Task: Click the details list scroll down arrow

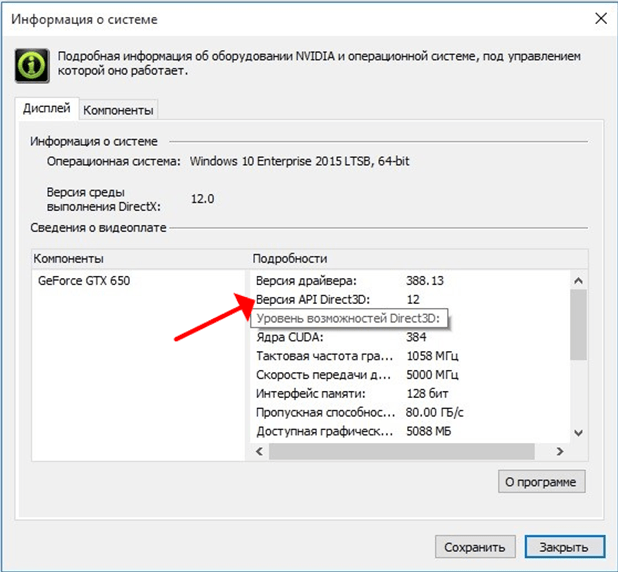Action: tap(578, 433)
